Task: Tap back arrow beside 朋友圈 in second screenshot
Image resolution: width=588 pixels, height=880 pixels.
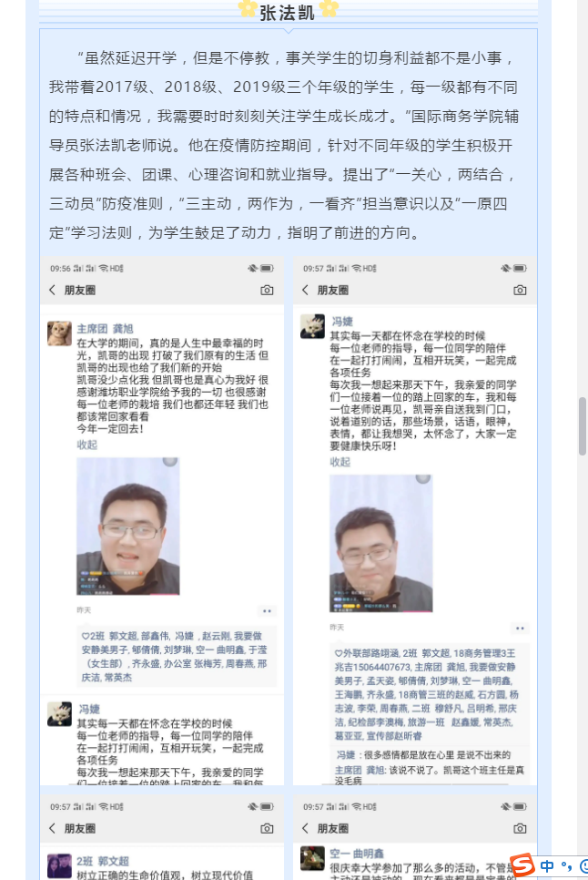Action: click(x=306, y=290)
